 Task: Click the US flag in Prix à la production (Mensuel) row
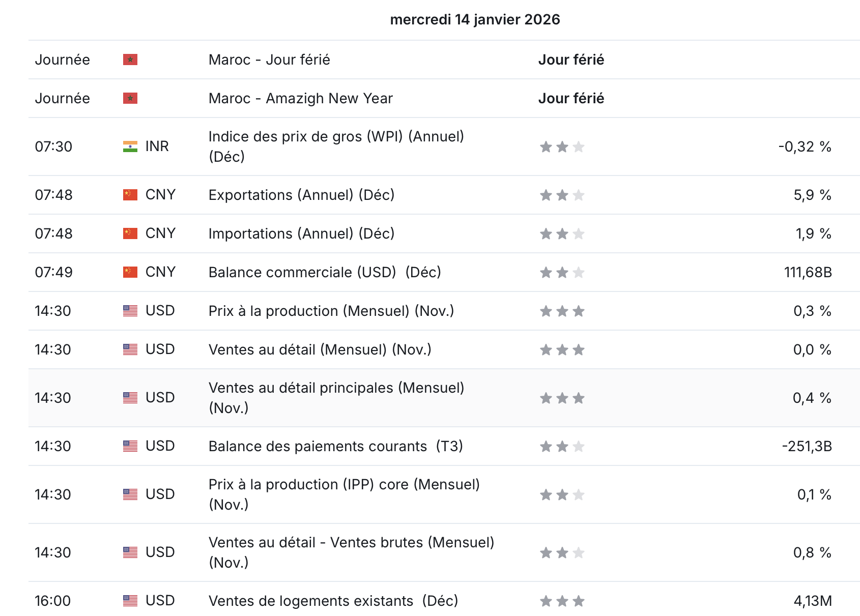[130, 311]
